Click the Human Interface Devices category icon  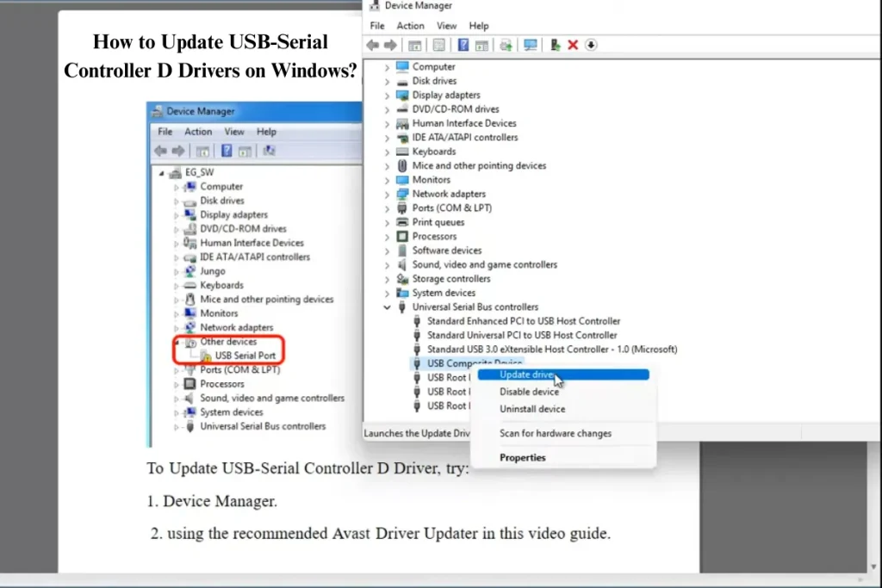[402, 123]
